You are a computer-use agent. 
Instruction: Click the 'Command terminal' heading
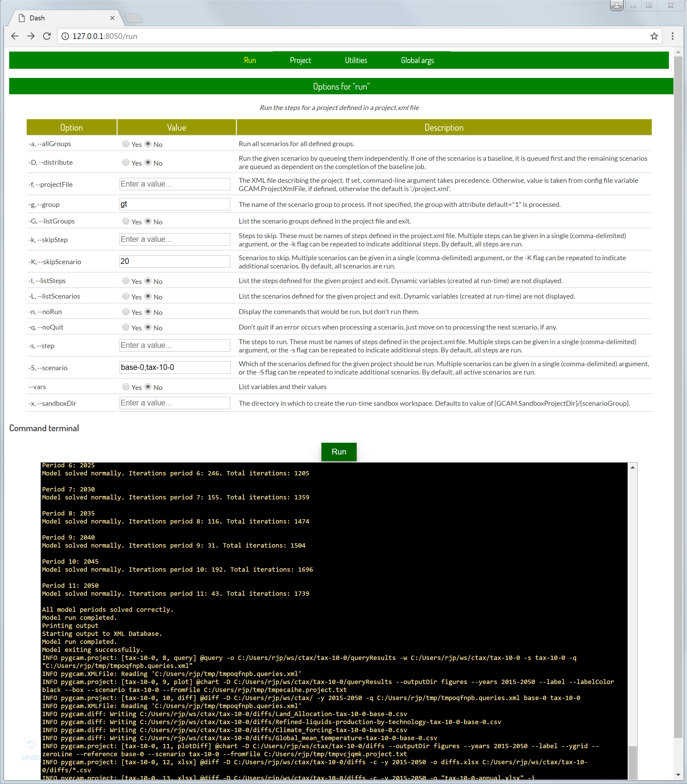44,428
